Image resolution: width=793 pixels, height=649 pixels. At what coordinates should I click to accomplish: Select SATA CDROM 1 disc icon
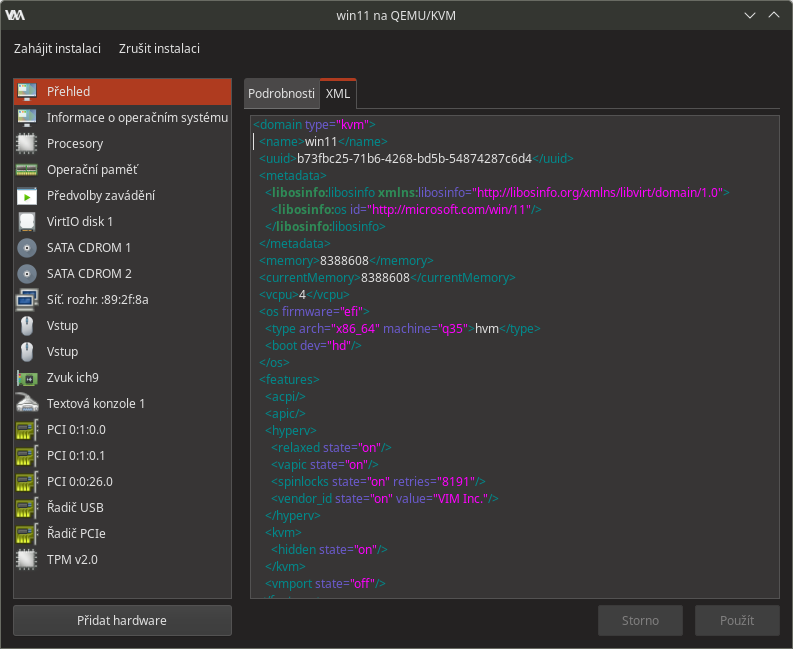tap(27, 247)
